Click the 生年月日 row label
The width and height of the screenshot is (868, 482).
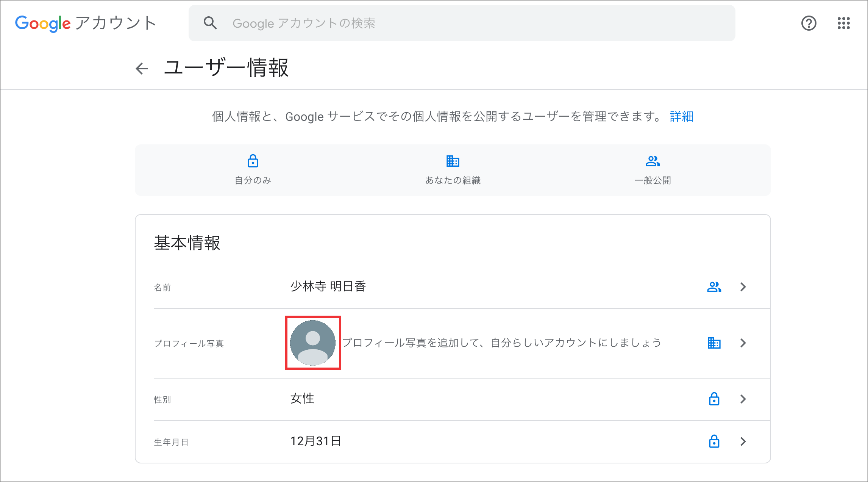click(171, 442)
